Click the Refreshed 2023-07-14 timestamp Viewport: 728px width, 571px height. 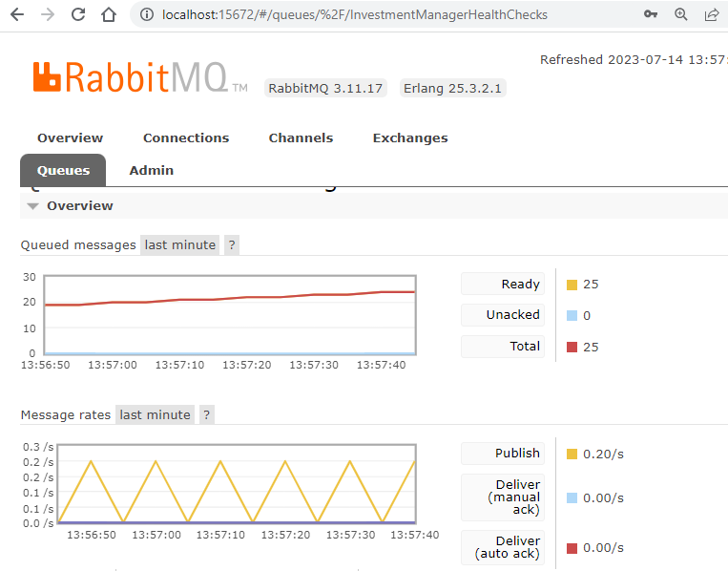634,60
